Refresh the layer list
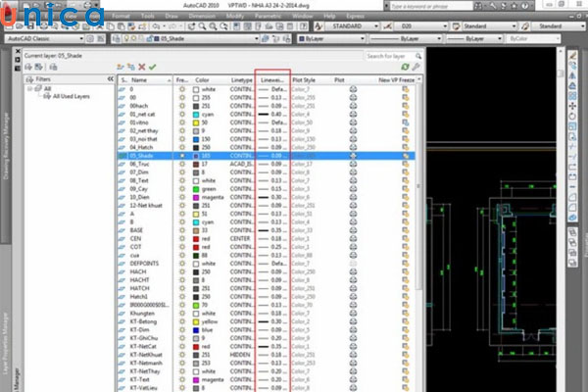Screen dimensions: 588x392 point(405,67)
